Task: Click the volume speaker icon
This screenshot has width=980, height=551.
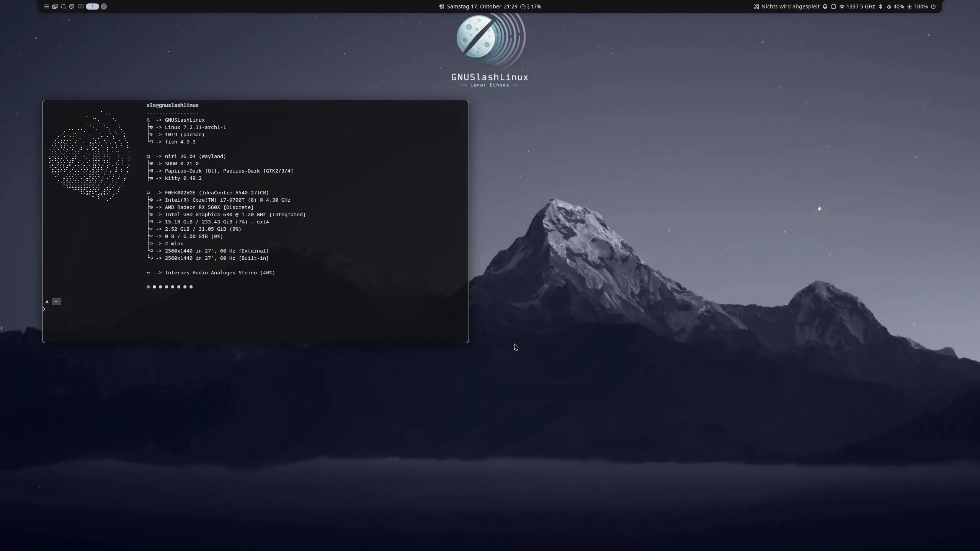Action: (889, 7)
